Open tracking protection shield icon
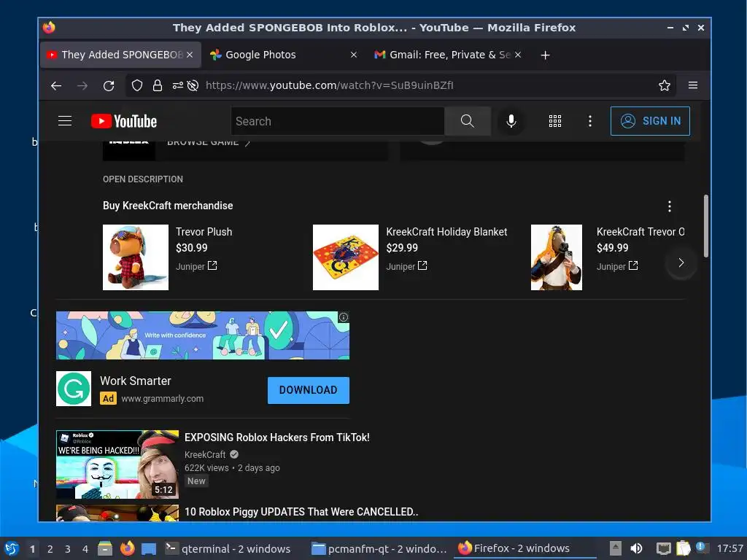Image resolution: width=747 pixels, height=560 pixels. pos(137,86)
